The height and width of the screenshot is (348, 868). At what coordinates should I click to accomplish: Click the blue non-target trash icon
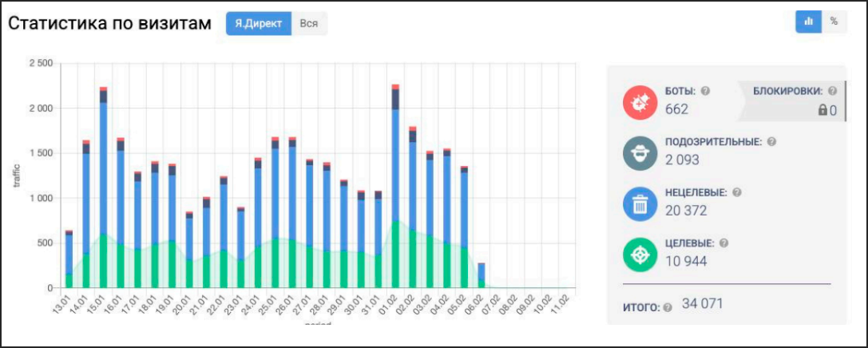tap(640, 203)
